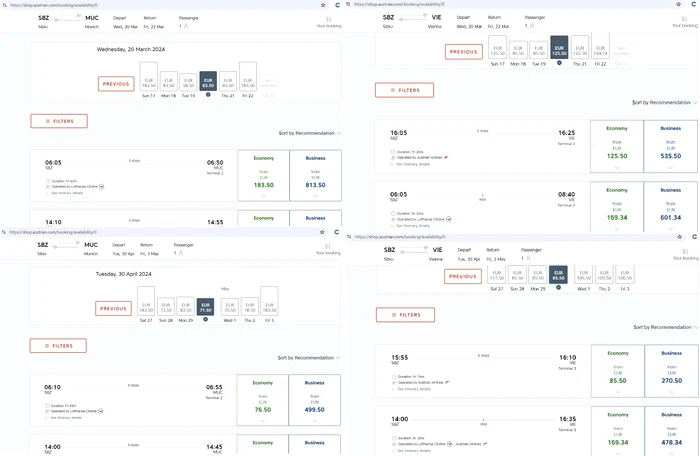
Task: Reload the SBZ–MUC 30 Apr availability page
Action: 337,232
